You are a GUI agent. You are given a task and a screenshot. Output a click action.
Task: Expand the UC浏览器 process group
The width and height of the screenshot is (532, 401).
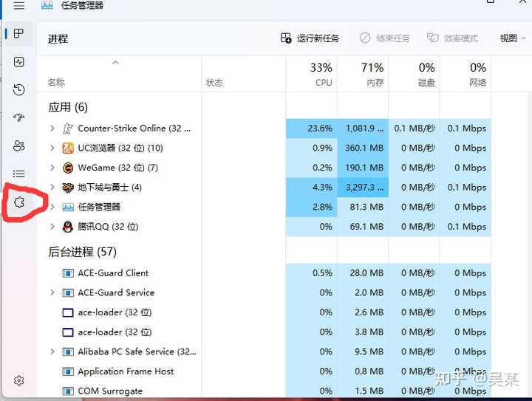(52, 148)
